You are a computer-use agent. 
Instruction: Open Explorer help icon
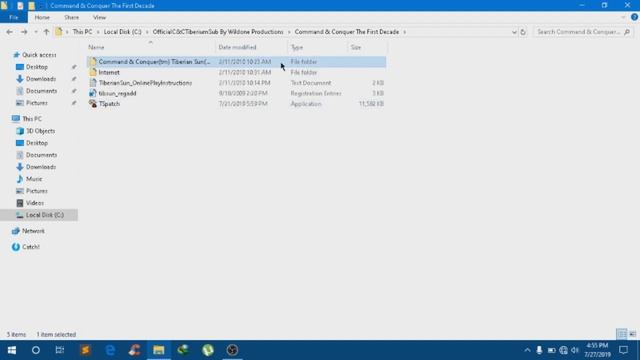coord(634,17)
